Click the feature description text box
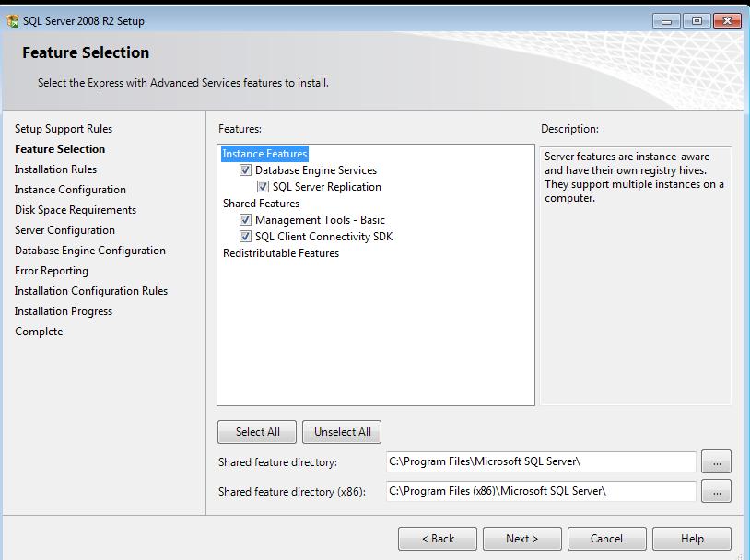This screenshot has width=750, height=560. [636, 276]
